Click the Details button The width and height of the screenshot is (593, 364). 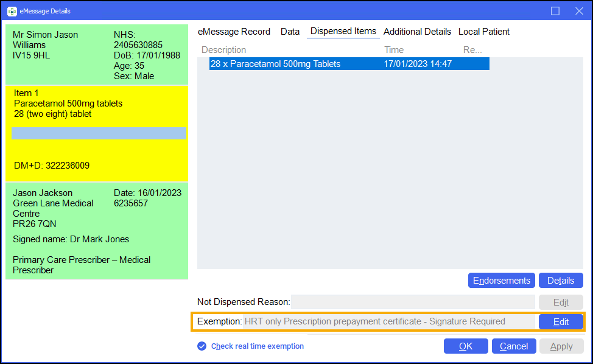(561, 281)
